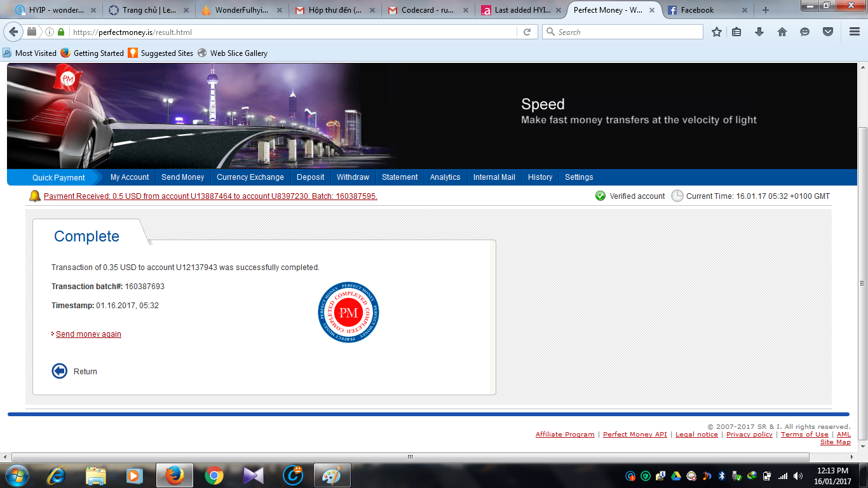This screenshot has width=868, height=488.
Task: Launch Internet Explorer from taskbar
Action: click(x=57, y=475)
